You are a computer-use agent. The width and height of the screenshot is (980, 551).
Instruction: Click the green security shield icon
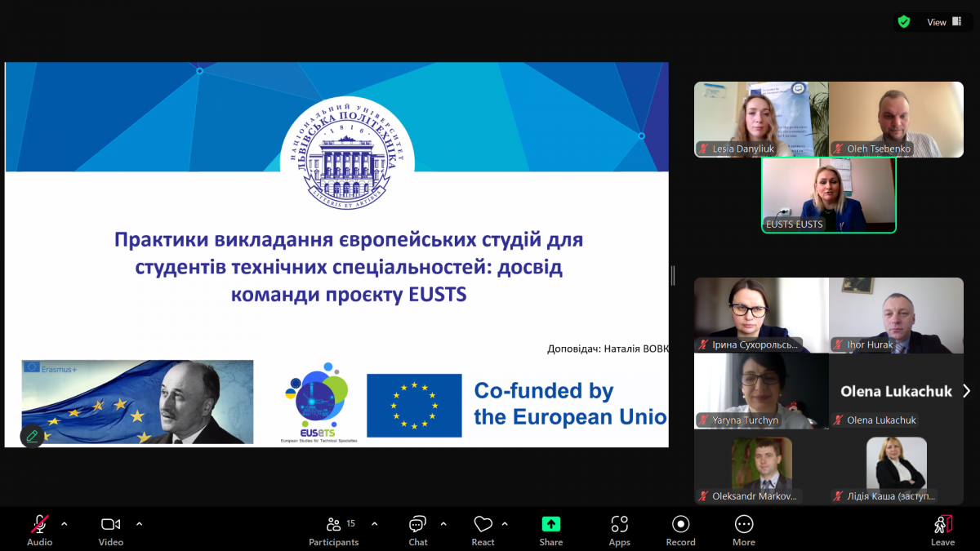(904, 21)
